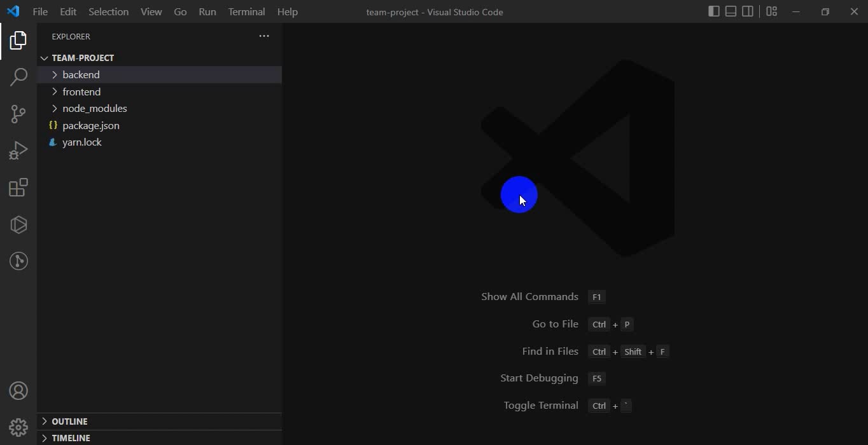Screen dimensions: 868x445
Task: Open the View menu
Action: (151, 11)
